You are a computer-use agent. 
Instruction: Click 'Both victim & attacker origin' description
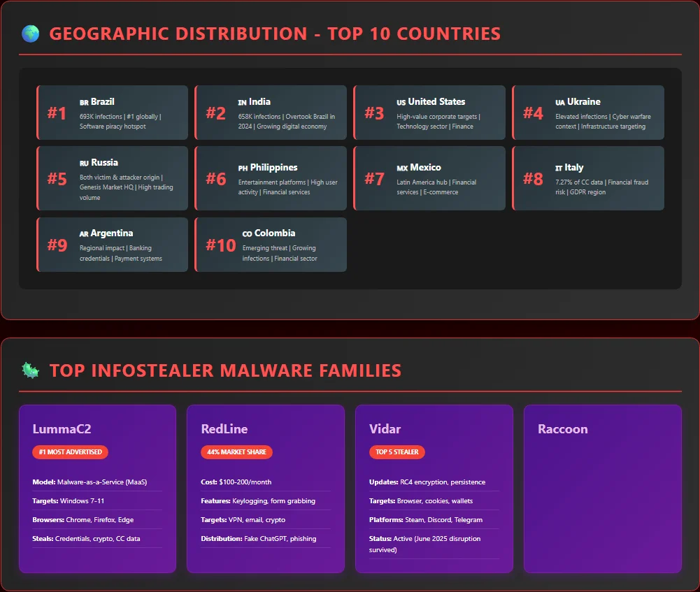(127, 187)
